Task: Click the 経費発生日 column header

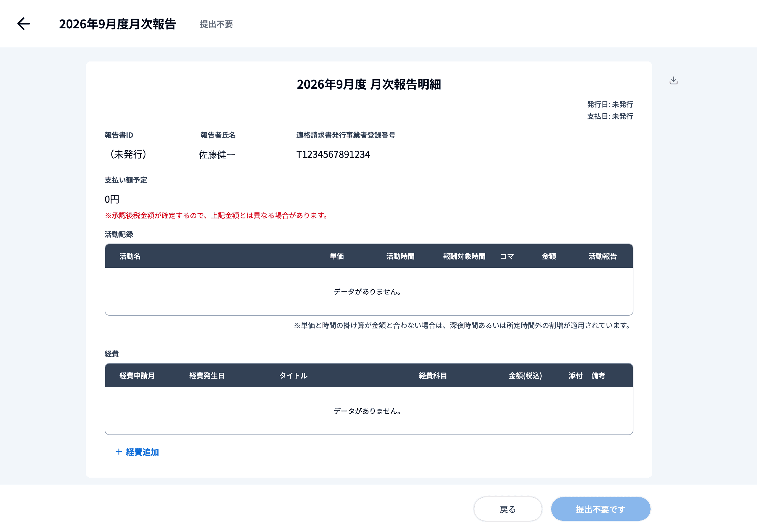Action: point(207,376)
